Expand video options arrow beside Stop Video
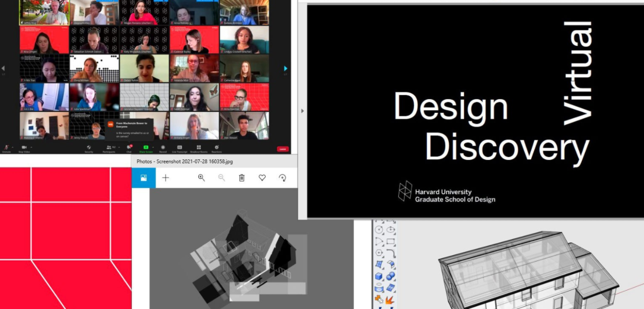 (31, 147)
